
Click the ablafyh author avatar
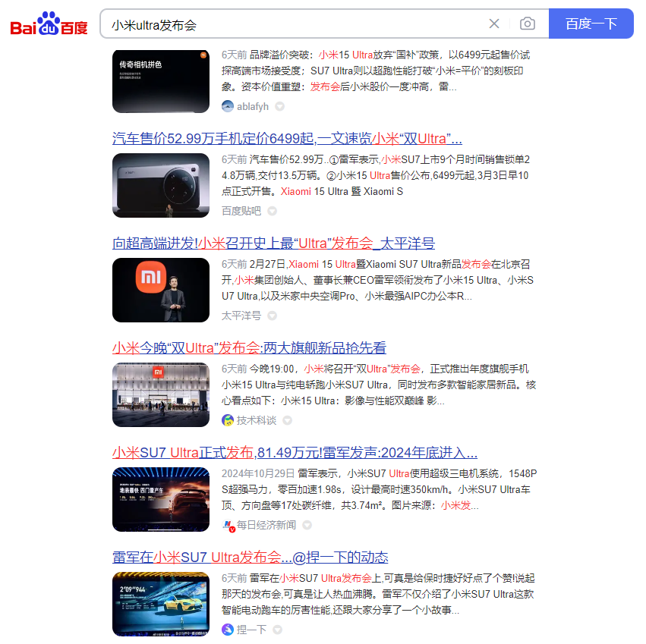pyautogui.click(x=228, y=106)
